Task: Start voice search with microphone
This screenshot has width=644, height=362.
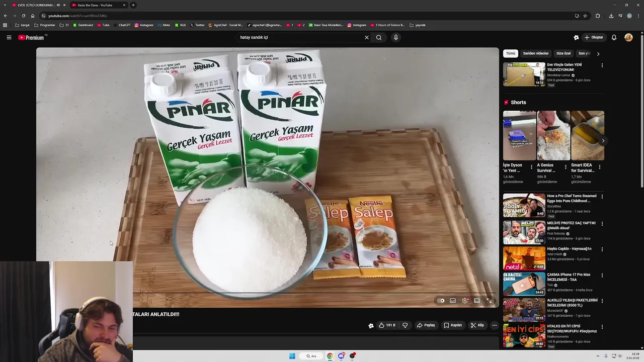Action: click(396, 37)
